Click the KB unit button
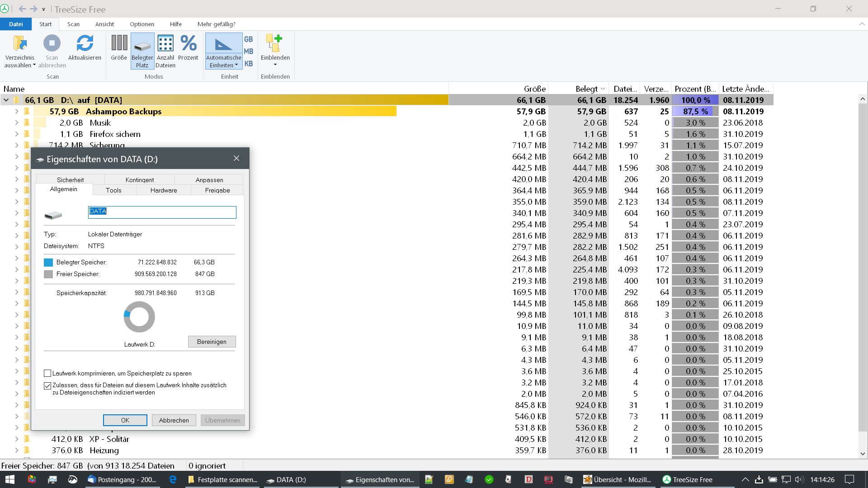 249,64
